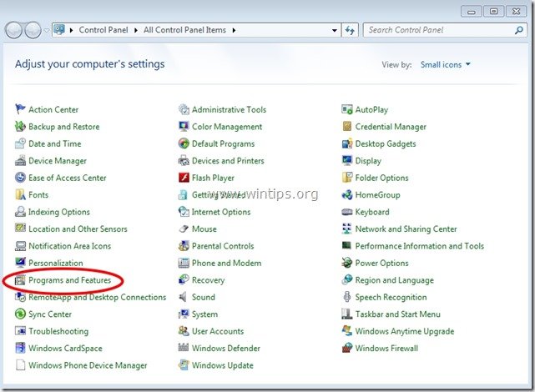Open the View by Small icons dropdown
This screenshot has height=392, width=535.
445,64
